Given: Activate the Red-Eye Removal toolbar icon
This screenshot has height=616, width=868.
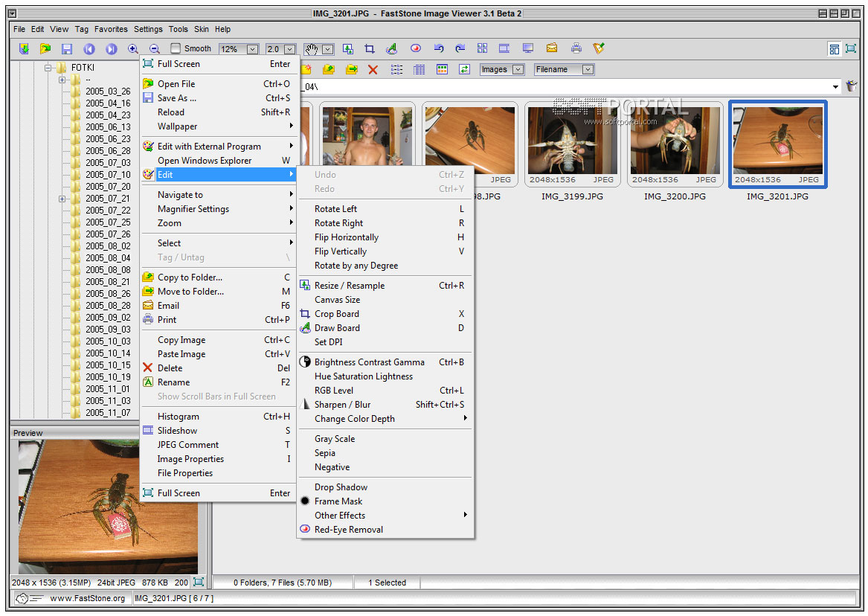Looking at the screenshot, I should coord(416,48).
